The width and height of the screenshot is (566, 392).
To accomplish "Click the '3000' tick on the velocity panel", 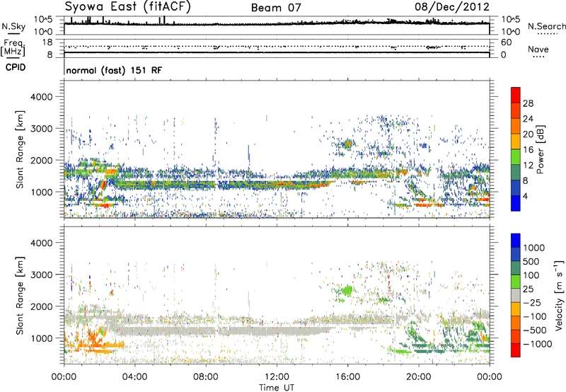I will 41,275.
